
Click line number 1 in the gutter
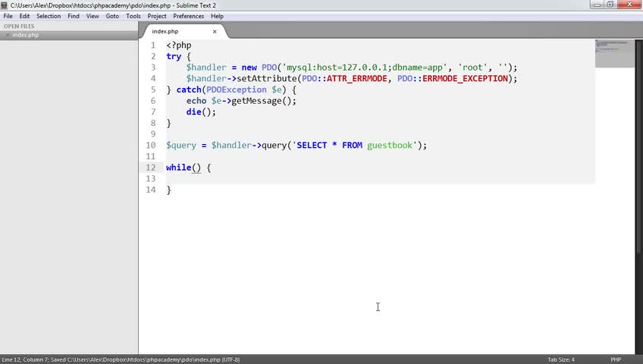[153, 45]
